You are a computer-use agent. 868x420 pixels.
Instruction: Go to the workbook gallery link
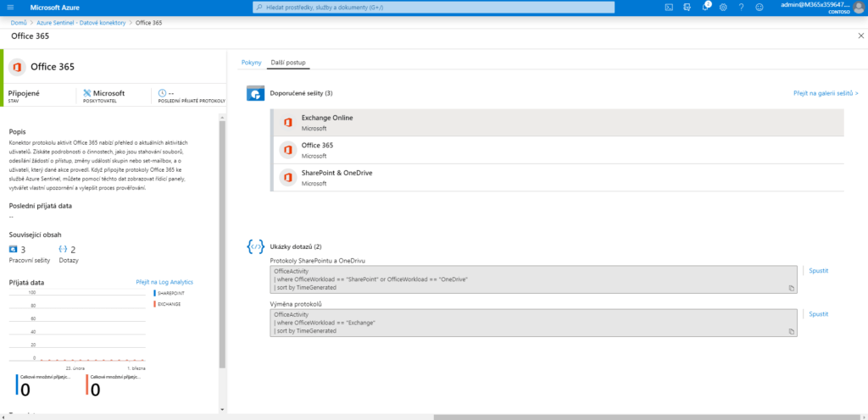(x=826, y=93)
